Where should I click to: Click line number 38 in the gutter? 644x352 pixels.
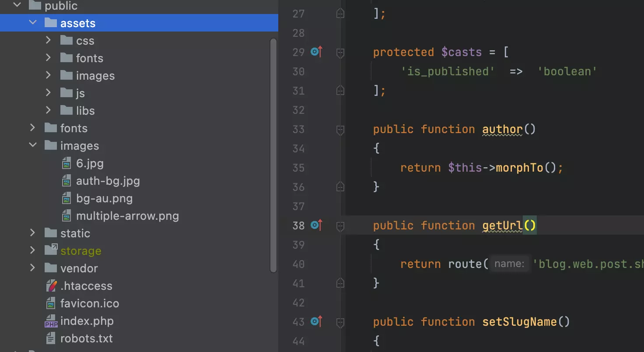coord(298,225)
